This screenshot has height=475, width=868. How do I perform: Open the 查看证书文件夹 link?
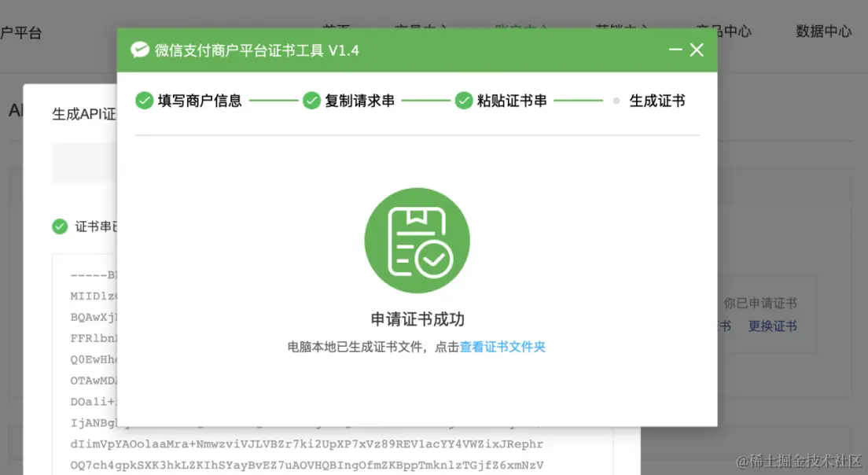tap(502, 347)
